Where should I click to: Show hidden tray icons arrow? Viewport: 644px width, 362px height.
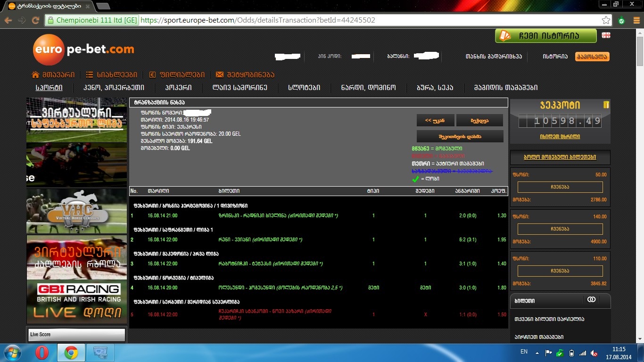[537, 353]
